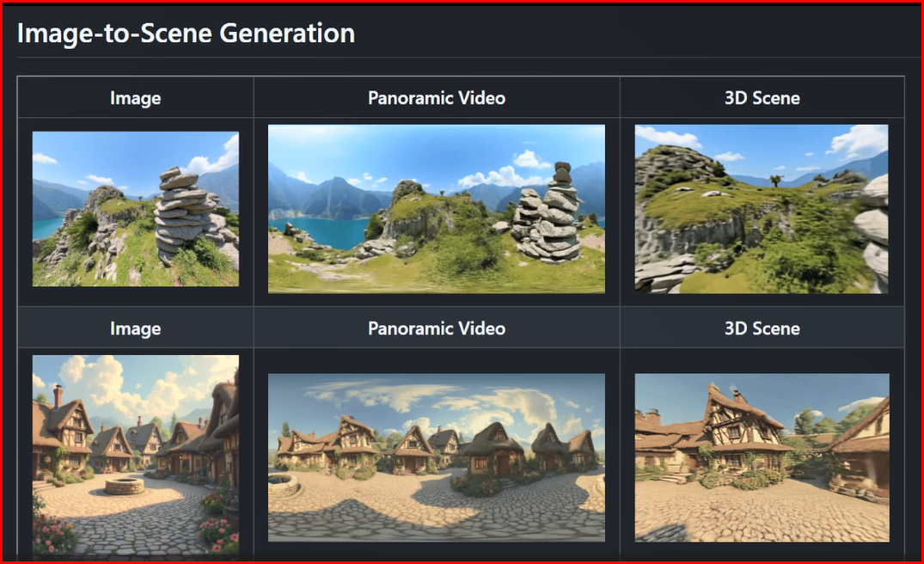Click the top Panoramic Video column header
Viewport: 924px width, 564px height.
coord(437,98)
